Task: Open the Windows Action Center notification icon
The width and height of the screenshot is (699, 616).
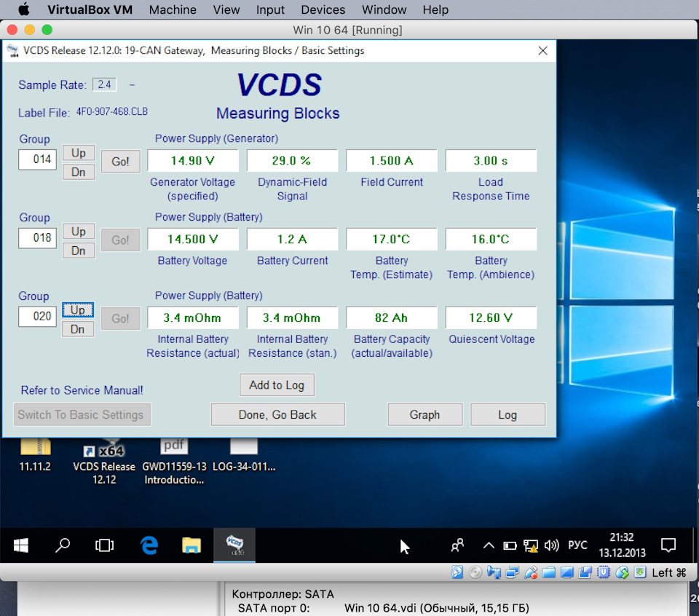Action: click(x=668, y=545)
